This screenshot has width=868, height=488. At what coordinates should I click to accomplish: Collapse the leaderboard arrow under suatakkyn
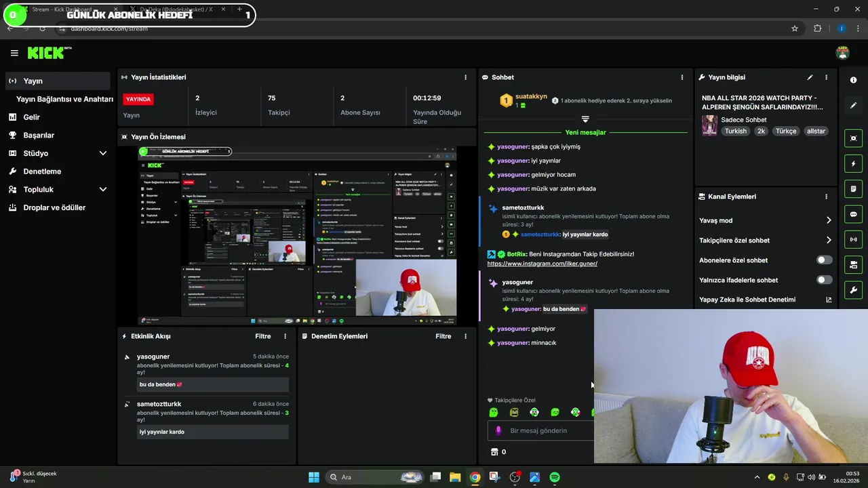[x=585, y=119]
